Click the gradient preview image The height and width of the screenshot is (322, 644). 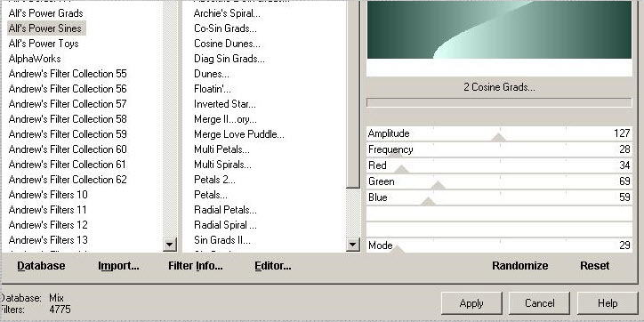tap(499, 29)
